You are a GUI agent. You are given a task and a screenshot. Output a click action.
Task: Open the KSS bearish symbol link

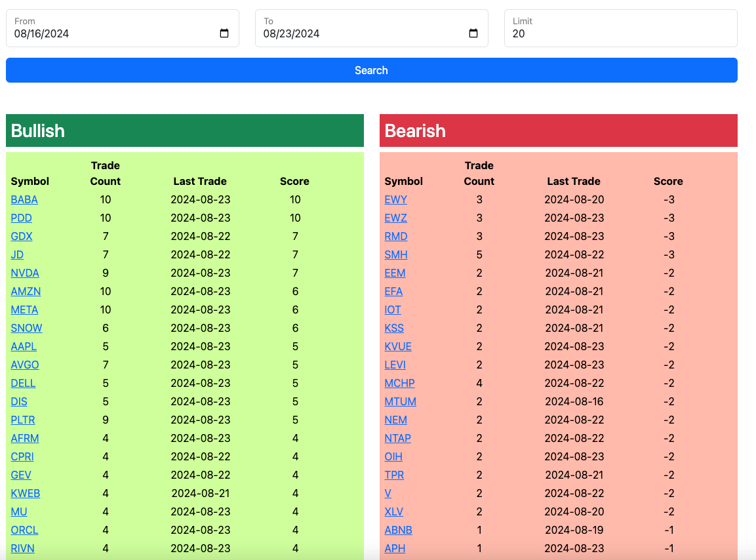(394, 328)
